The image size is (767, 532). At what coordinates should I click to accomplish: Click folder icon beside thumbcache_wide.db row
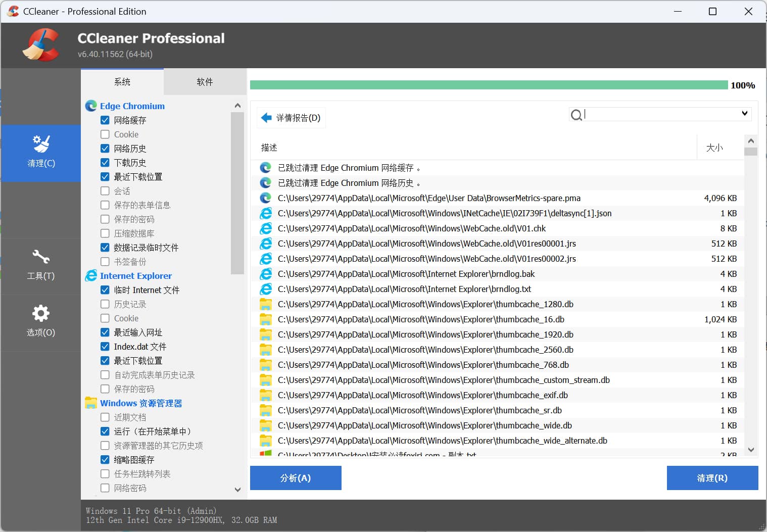tap(266, 425)
